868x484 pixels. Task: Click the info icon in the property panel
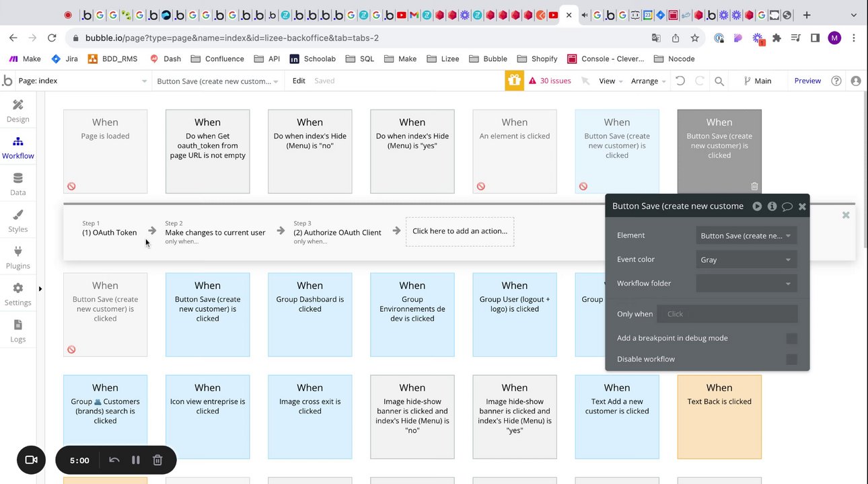pyautogui.click(x=772, y=206)
